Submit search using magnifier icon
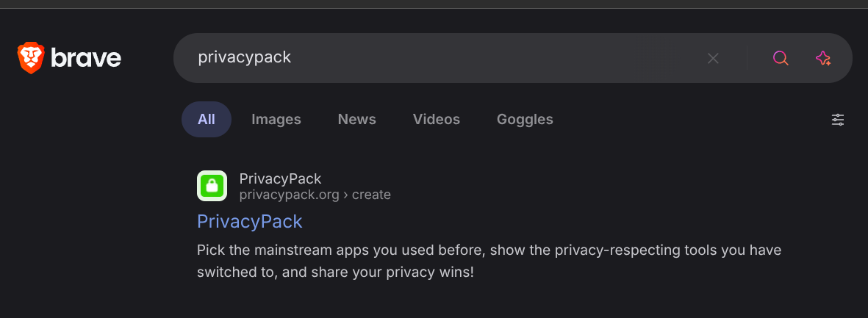 [781, 58]
